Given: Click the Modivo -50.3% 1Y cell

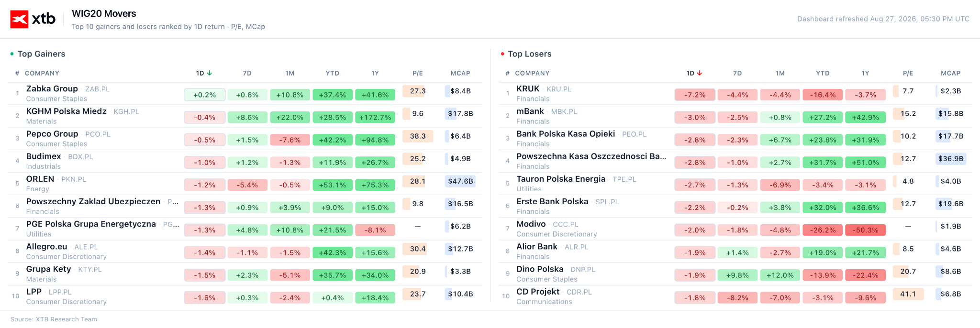Looking at the screenshot, I should point(865,230).
